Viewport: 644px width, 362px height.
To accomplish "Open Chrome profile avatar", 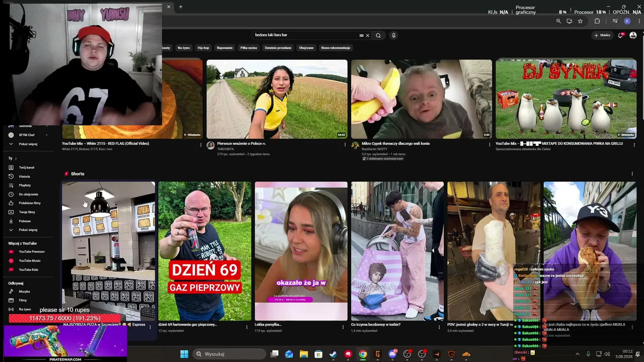I will pyautogui.click(x=627, y=21).
